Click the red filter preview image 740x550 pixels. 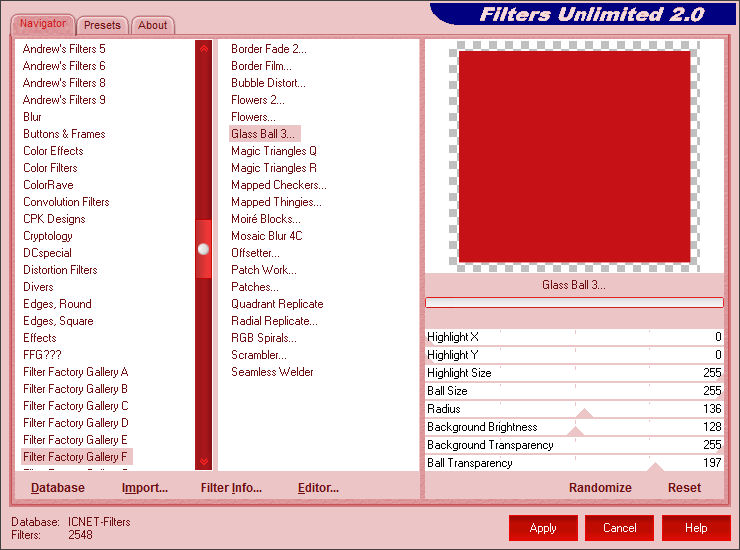click(x=574, y=156)
